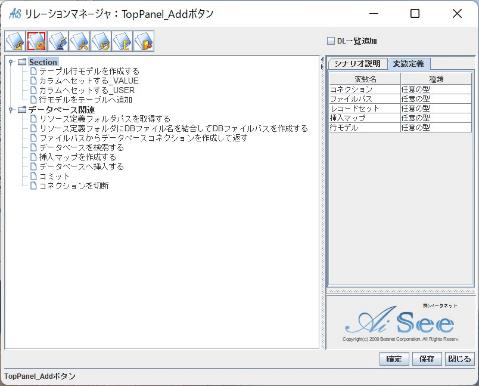Click the toolbar icon with orange arrow overlay

point(144,41)
